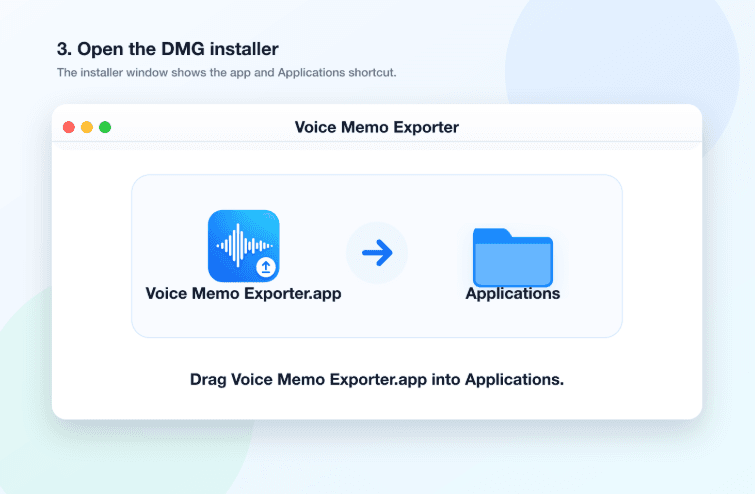
Task: Click the blue right arrow icon
Action: tap(377, 253)
